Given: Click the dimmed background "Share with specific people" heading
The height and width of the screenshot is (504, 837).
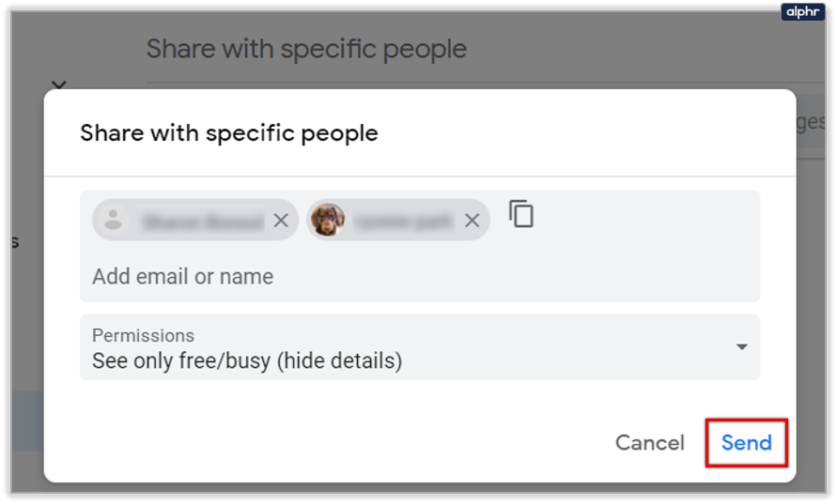Looking at the screenshot, I should (x=306, y=49).
